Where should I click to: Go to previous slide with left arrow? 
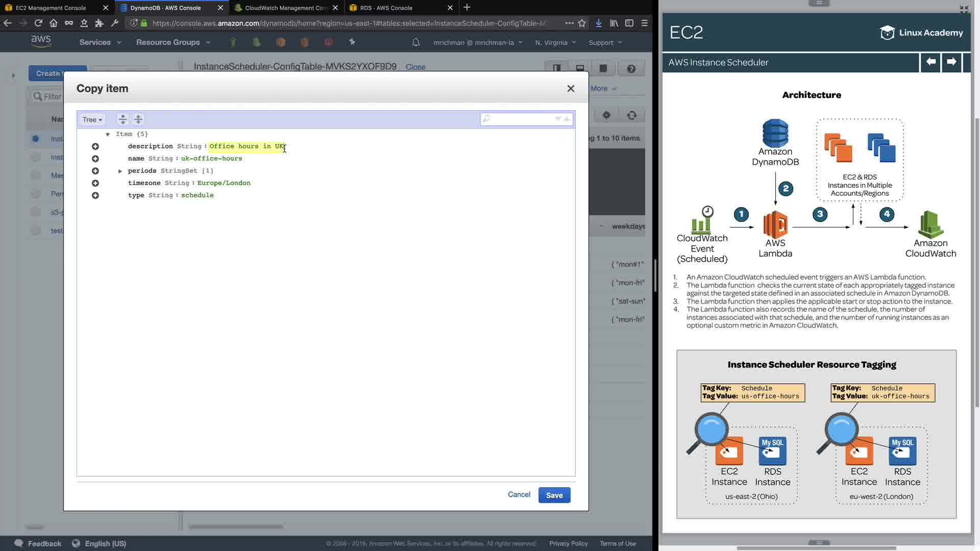tap(930, 62)
